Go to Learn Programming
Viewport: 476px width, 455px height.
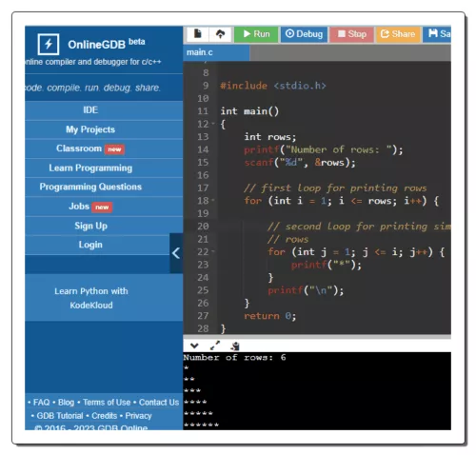coord(90,168)
